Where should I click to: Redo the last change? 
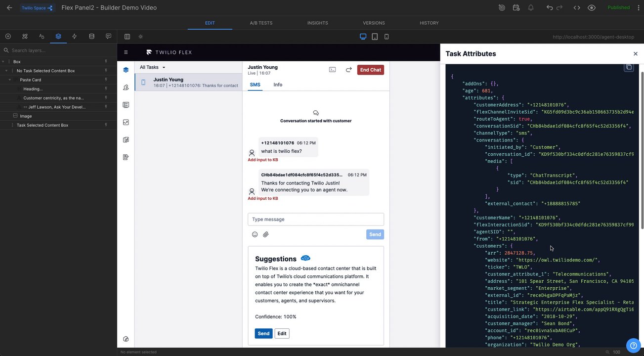pos(559,8)
